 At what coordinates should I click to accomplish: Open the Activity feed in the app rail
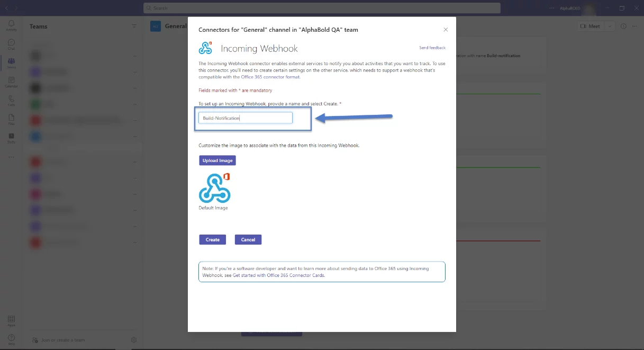tap(11, 25)
